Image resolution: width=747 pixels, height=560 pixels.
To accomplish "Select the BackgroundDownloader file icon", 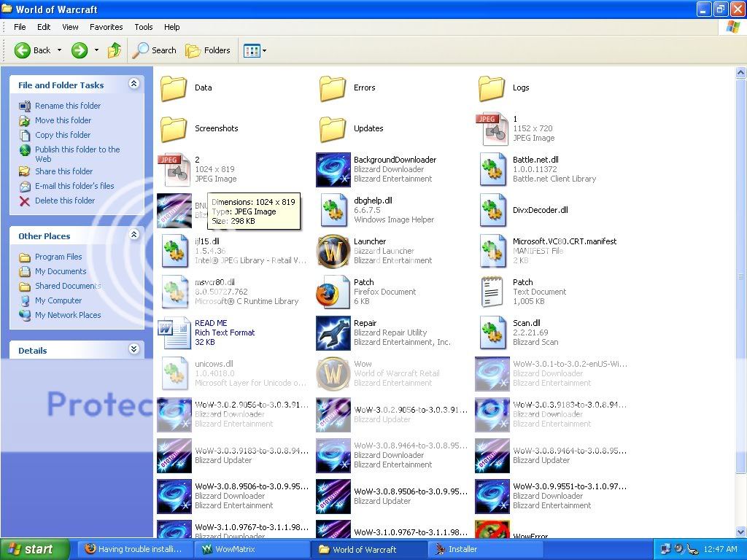I will click(333, 170).
